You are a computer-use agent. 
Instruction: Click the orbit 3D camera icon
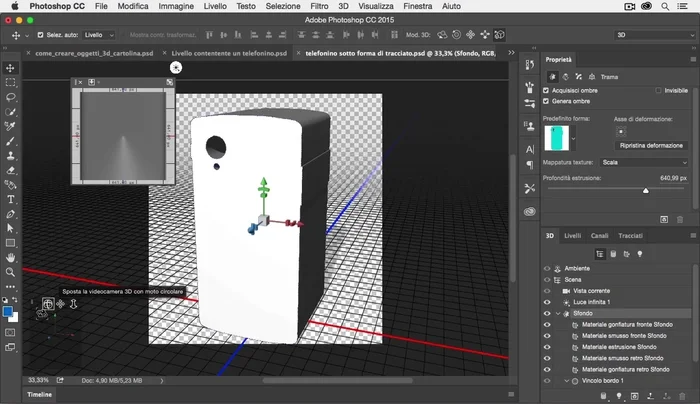point(47,303)
